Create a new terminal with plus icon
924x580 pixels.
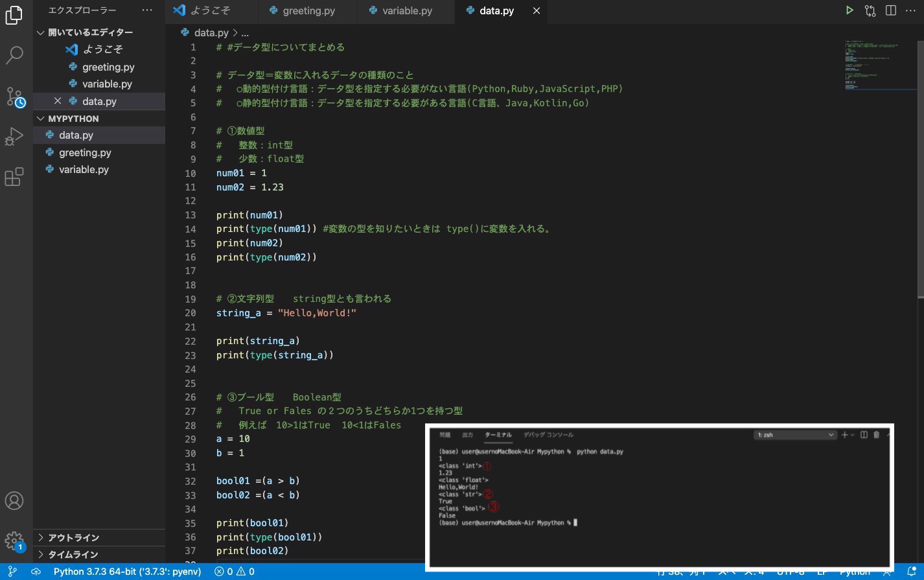(844, 435)
